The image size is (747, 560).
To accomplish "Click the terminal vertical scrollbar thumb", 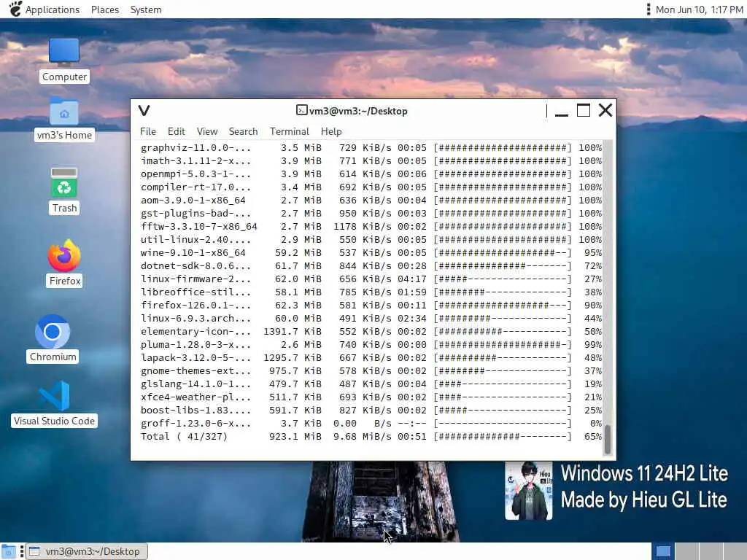I will 608,439.
